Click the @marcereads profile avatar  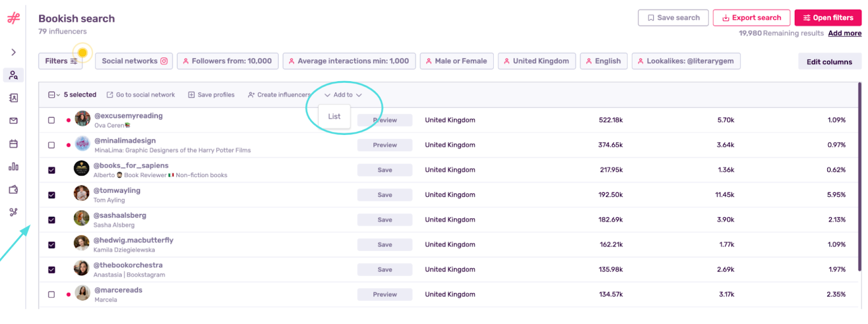click(x=82, y=293)
